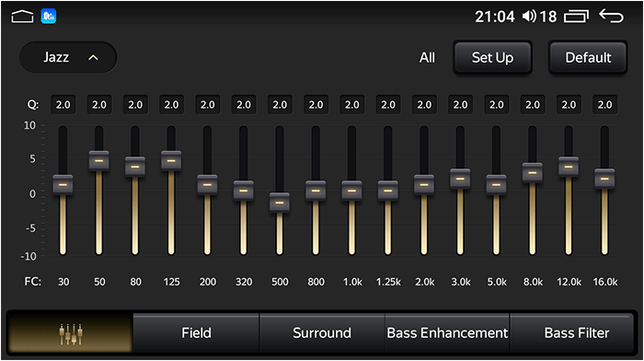Switch to the Field tab
Image resolution: width=644 pixels, height=361 pixels.
click(x=196, y=332)
